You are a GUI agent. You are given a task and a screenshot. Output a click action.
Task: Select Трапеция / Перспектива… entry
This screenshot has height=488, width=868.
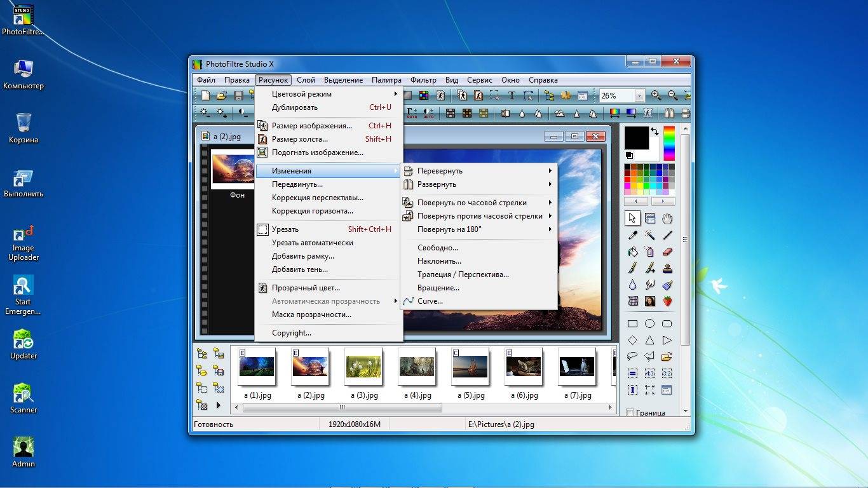click(x=478, y=274)
